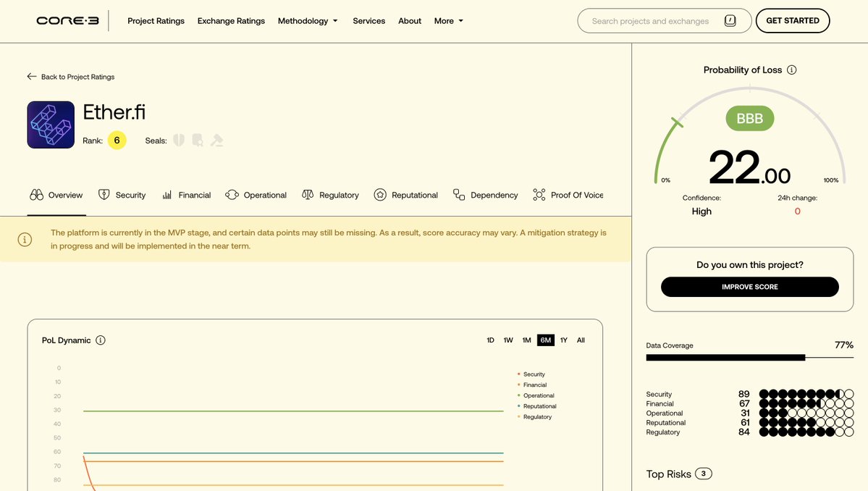Screen dimensions: 868x491
Task: Toggle the Security series in legend
Action: pos(531,374)
